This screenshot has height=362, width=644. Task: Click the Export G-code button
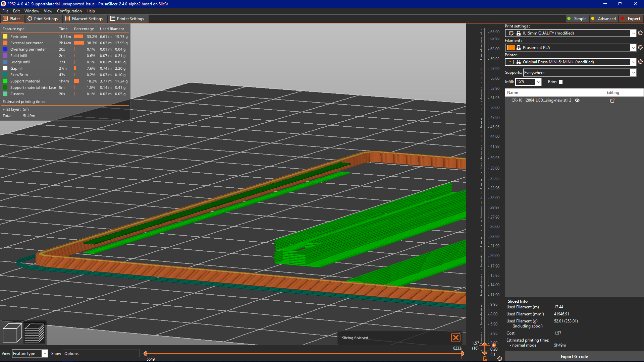tap(574, 356)
